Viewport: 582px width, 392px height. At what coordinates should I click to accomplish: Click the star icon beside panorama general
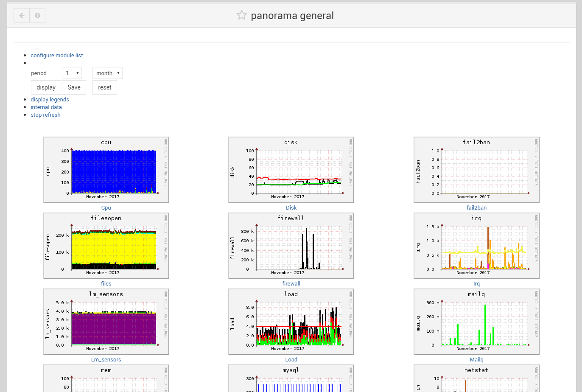point(241,15)
